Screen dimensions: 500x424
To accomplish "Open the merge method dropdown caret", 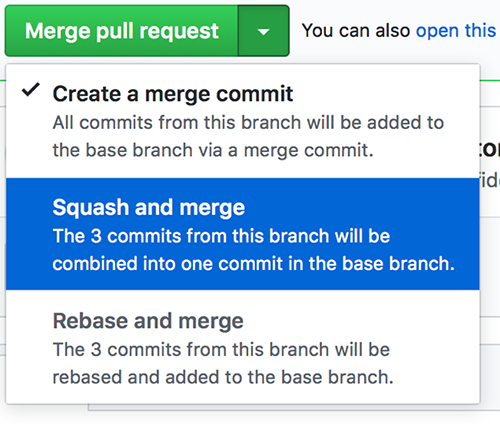I will click(x=264, y=31).
